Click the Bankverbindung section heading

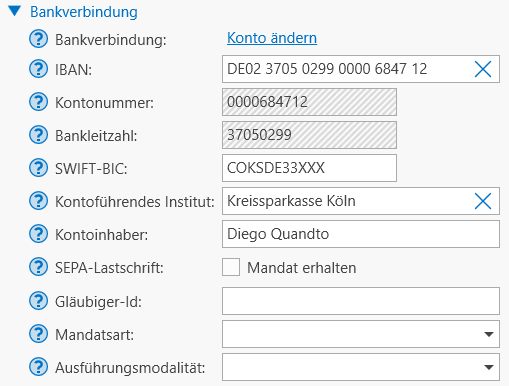[x=84, y=12]
